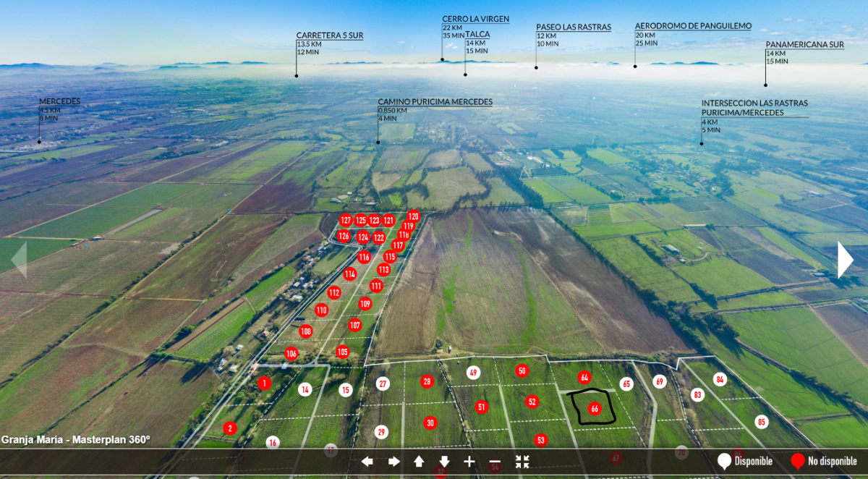This screenshot has width=868, height=479.
Task: Click the Camino Puricima Mercedes label
Action: point(435,102)
